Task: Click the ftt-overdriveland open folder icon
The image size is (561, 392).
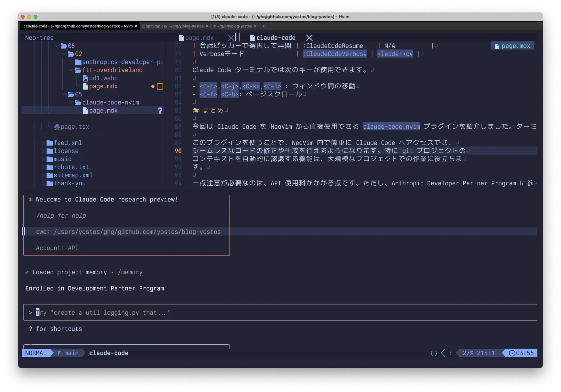Action: [78, 70]
